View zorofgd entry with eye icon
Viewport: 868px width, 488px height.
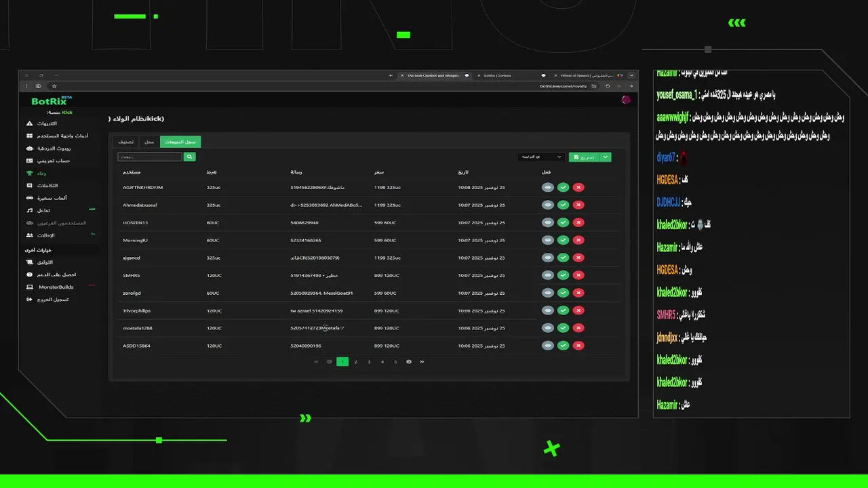[548, 293]
